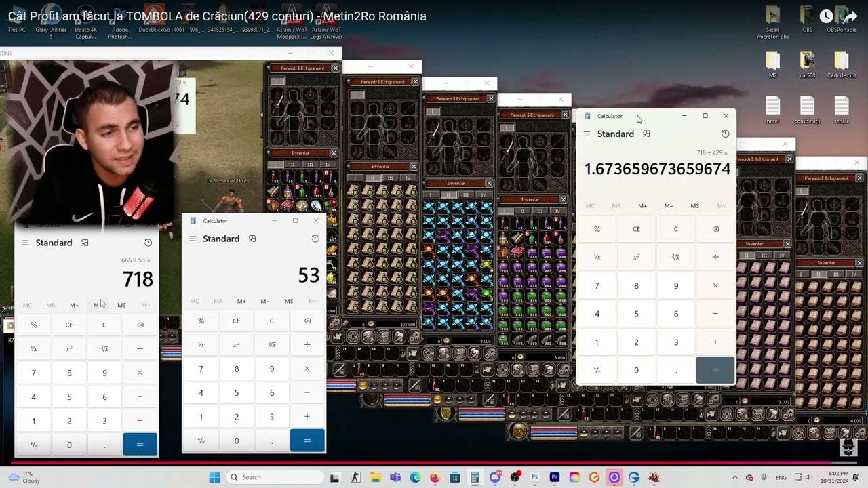
Task: Click backspace in the 1.6736 calculator
Action: (x=715, y=229)
